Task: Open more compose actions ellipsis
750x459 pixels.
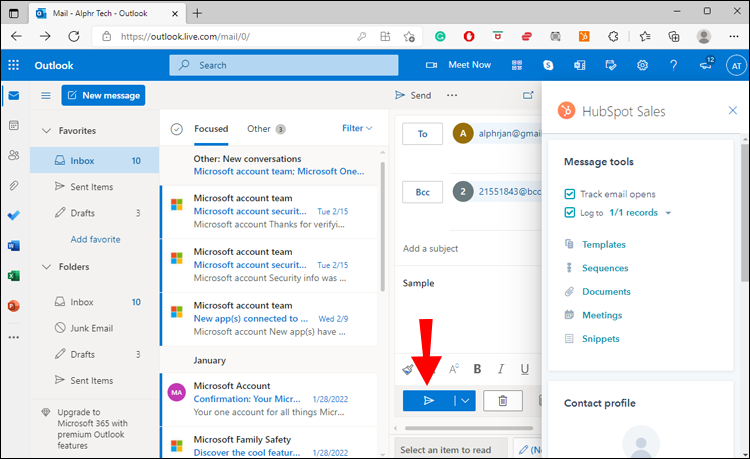Action: coord(452,95)
